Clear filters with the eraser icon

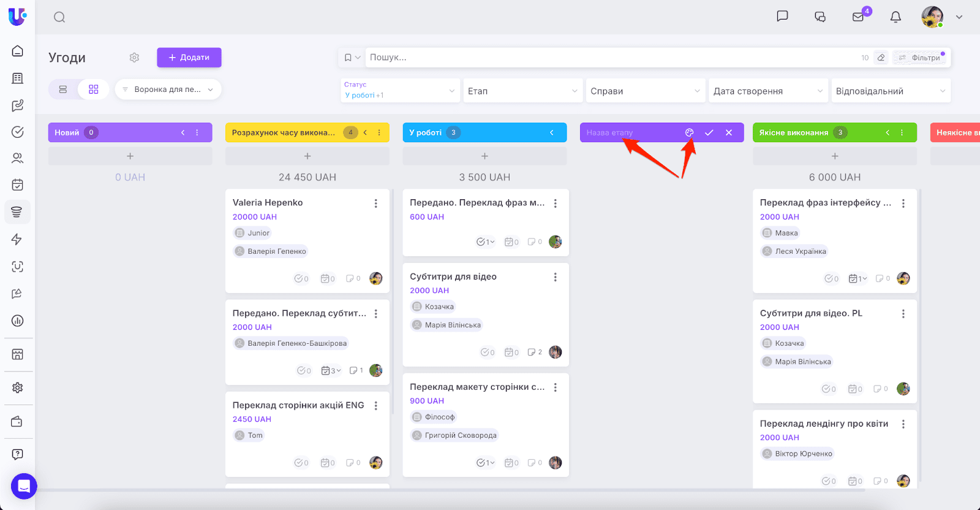click(881, 58)
